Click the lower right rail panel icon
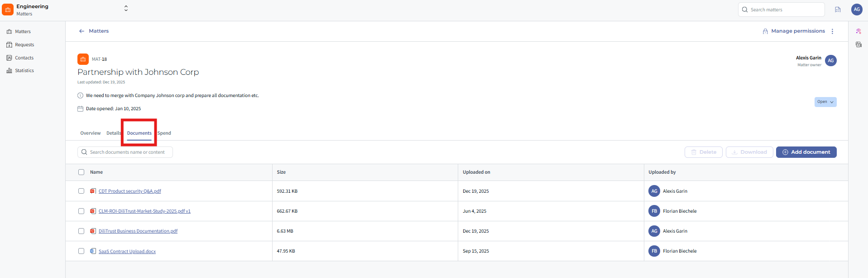This screenshot has width=868, height=278. pyautogui.click(x=858, y=44)
